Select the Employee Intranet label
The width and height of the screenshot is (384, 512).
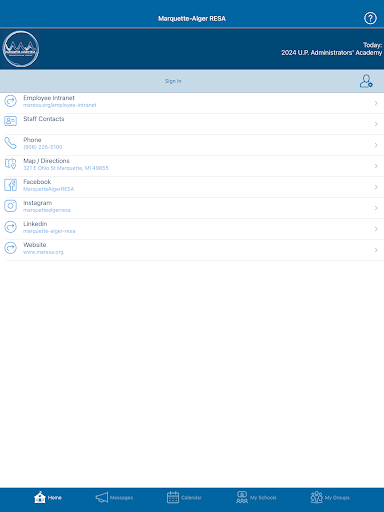(49, 98)
